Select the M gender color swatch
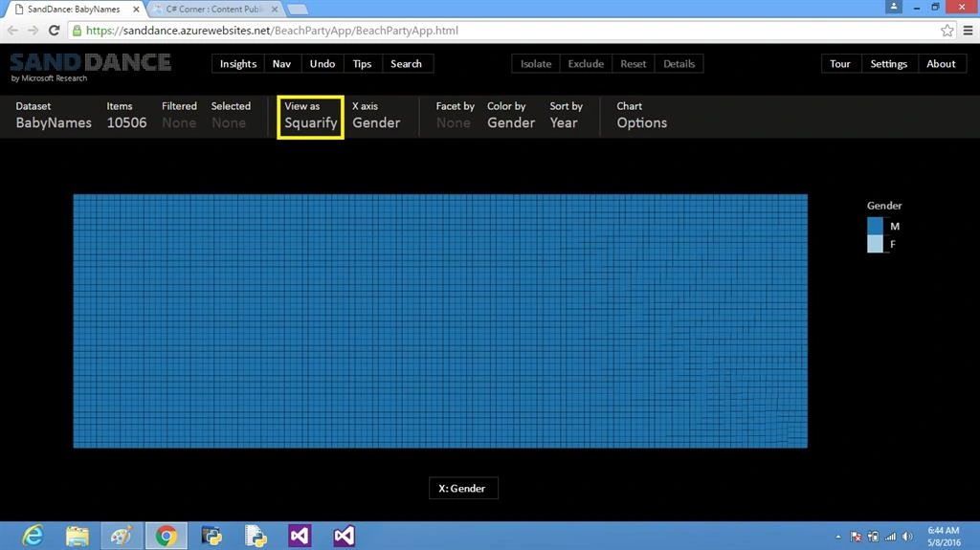 (875, 226)
